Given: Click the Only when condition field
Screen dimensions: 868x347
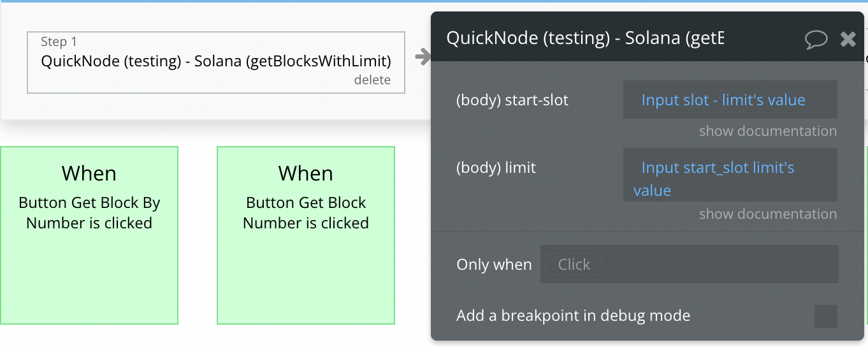Looking at the screenshot, I should (x=689, y=264).
